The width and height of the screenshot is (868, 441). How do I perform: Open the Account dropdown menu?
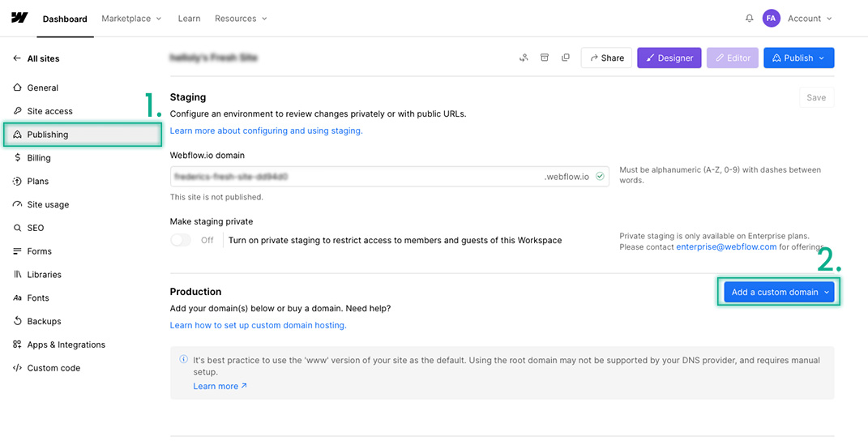(810, 19)
